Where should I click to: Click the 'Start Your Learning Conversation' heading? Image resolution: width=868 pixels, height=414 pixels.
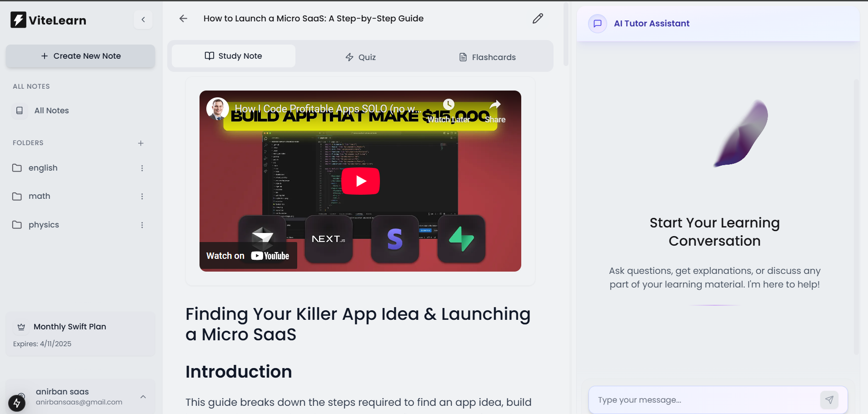715,232
